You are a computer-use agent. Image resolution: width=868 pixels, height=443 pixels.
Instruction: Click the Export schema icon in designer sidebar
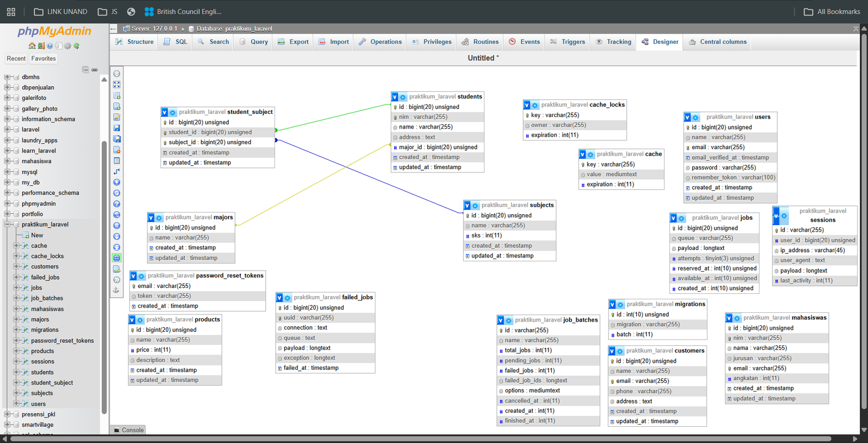tap(117, 269)
